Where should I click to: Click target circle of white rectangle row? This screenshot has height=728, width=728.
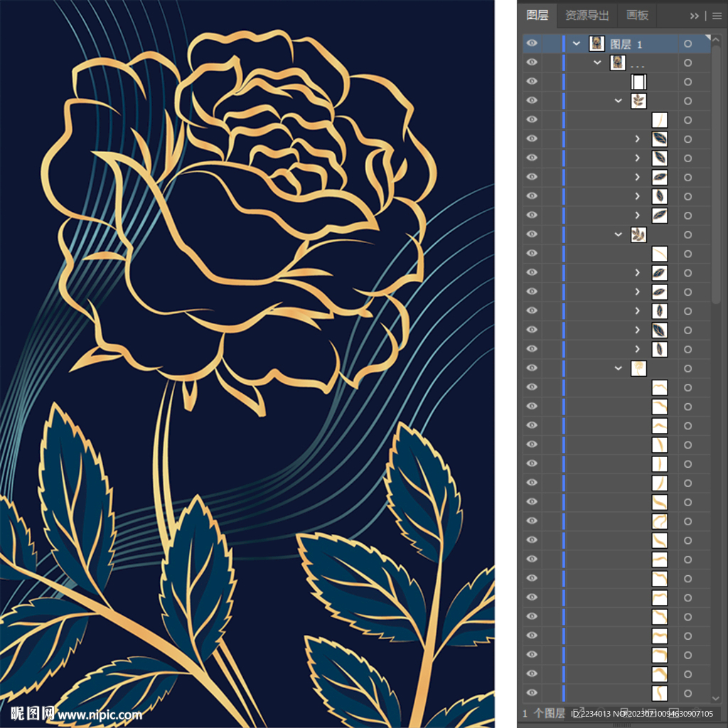(x=687, y=82)
